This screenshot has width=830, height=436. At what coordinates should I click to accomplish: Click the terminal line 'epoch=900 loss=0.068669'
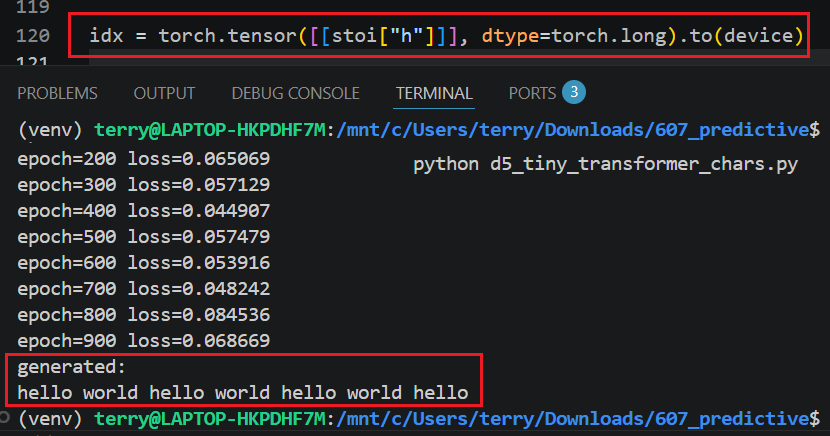143,341
